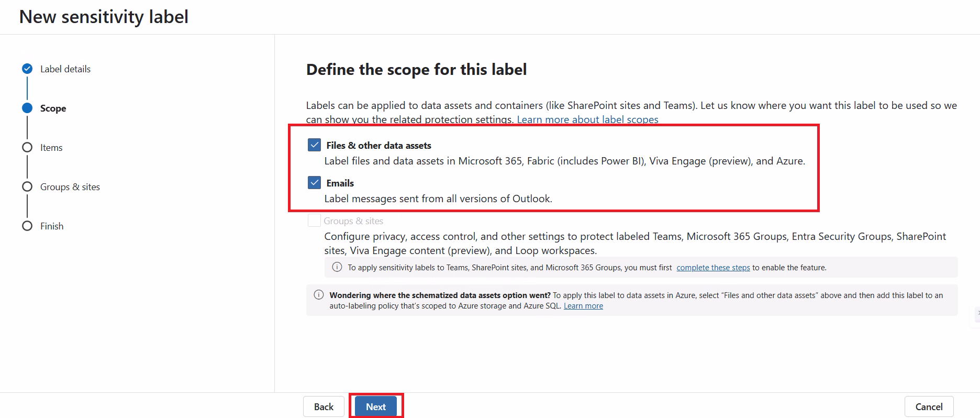Image resolution: width=980 pixels, height=418 pixels.
Task: Select the Finish step label
Action: [x=52, y=226]
